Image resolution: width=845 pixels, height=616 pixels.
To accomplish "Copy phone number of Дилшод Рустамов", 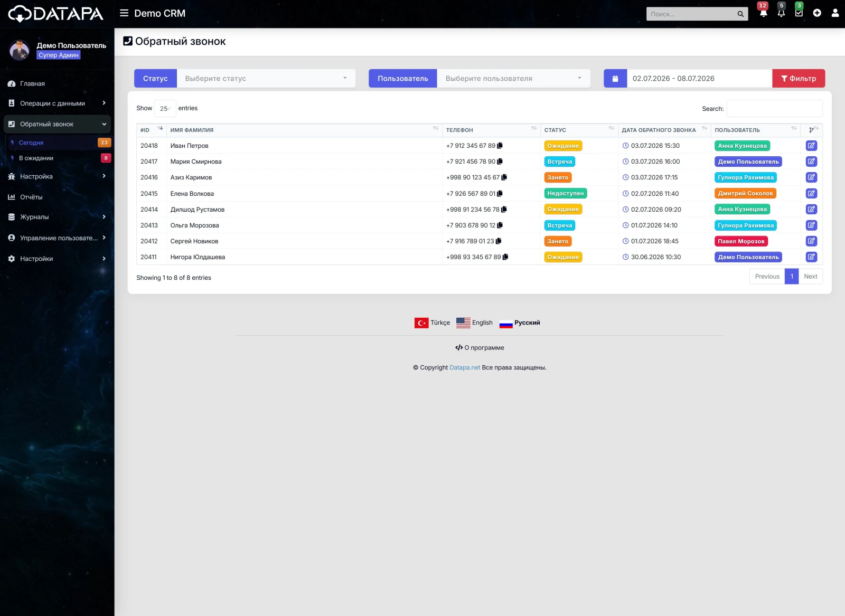I will tap(504, 210).
